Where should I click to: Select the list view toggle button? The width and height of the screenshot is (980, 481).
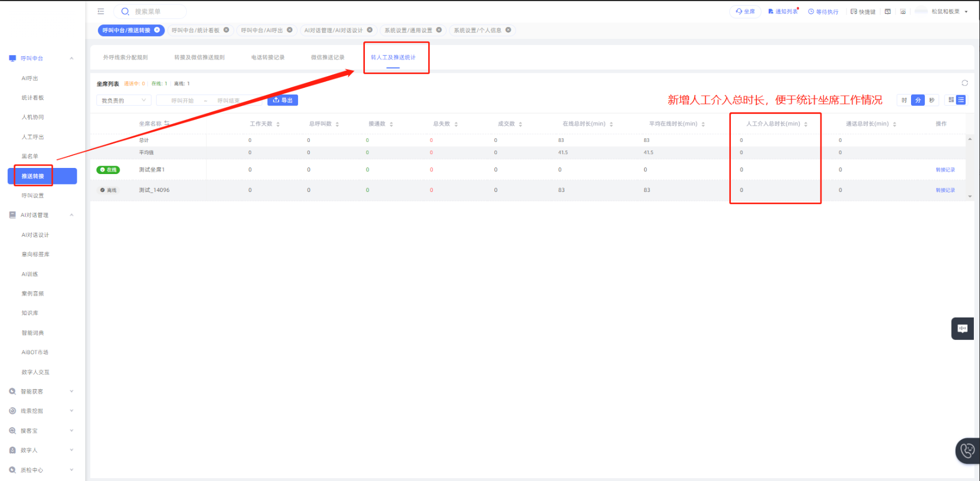[x=961, y=100]
